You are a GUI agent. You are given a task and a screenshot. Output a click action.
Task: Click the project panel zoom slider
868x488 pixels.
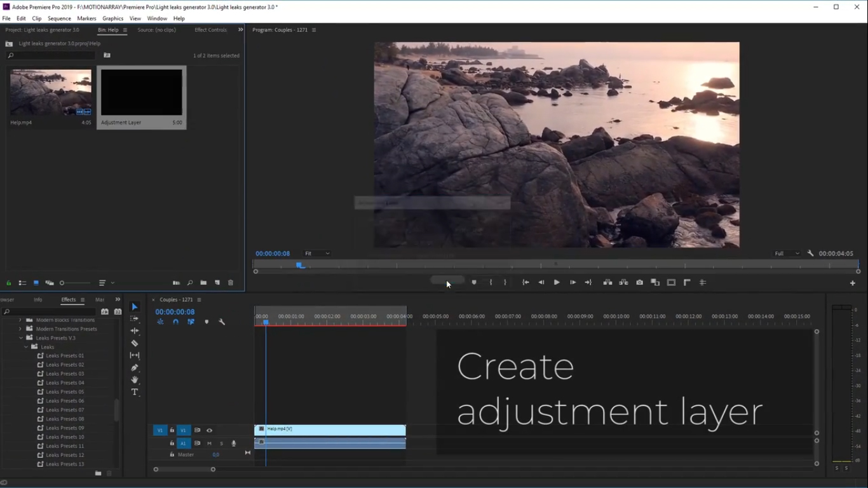pyautogui.click(x=62, y=282)
